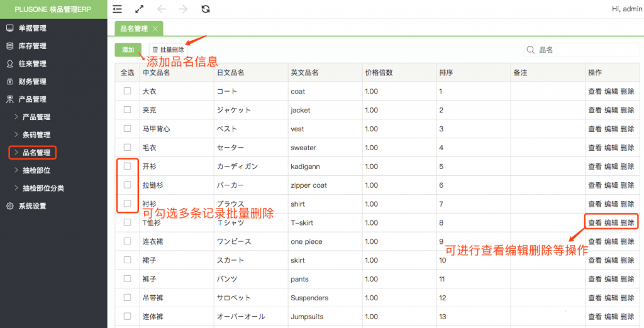644x328 pixels.
Task: Select the 拉链衫 row checkbox
Action: pyautogui.click(x=127, y=185)
